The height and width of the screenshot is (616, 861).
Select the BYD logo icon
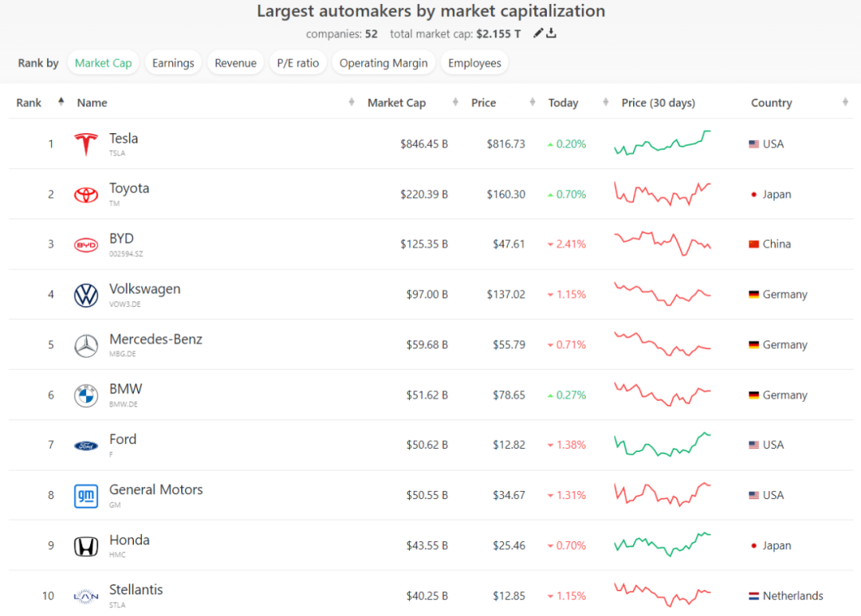[86, 245]
